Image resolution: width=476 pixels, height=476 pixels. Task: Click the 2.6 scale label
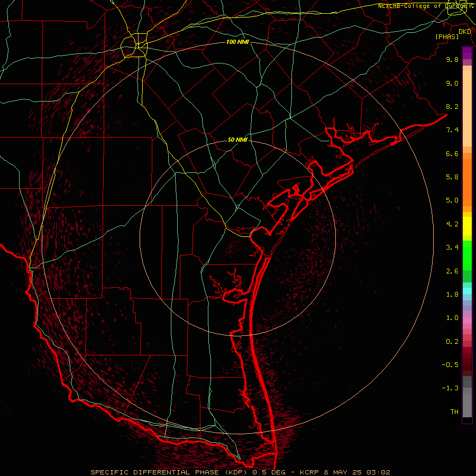click(x=452, y=271)
